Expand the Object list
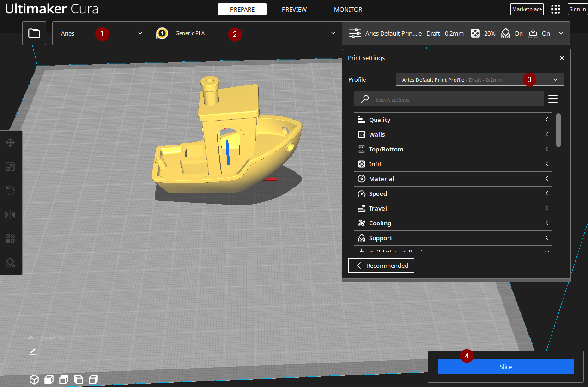Screen dimensions: 588x387 (46, 338)
